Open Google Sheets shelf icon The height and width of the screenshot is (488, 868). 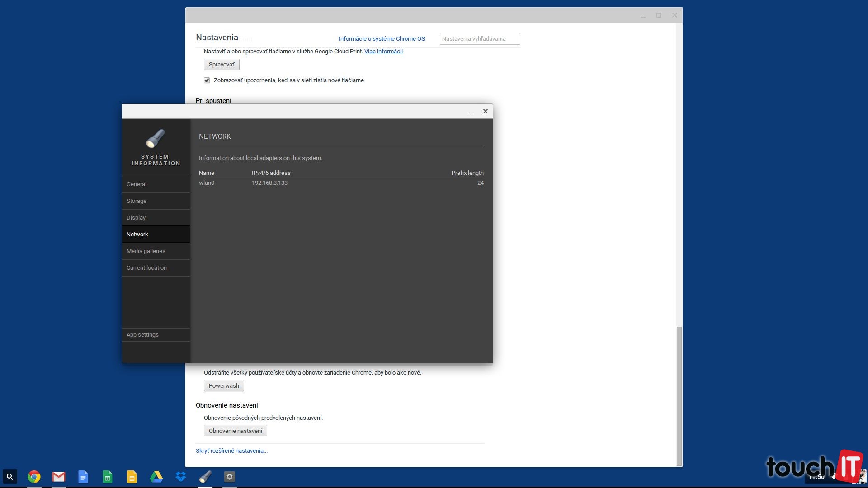coord(107,477)
